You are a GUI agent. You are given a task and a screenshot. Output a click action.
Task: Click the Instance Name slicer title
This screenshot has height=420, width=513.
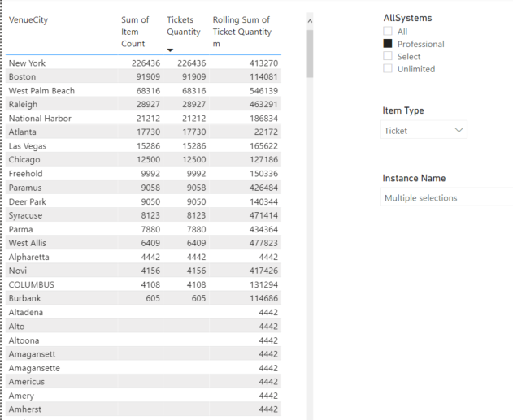pyautogui.click(x=414, y=178)
